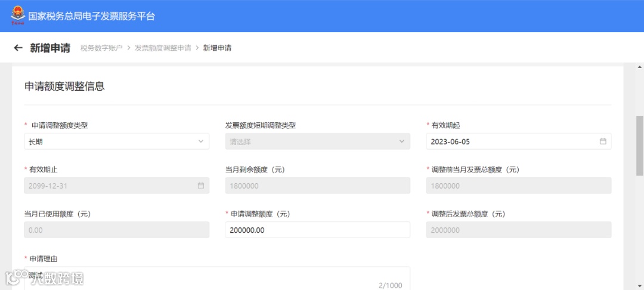Click the 有效期起 date field 2023-06-05
The width and height of the screenshot is (644, 290).
click(x=519, y=141)
